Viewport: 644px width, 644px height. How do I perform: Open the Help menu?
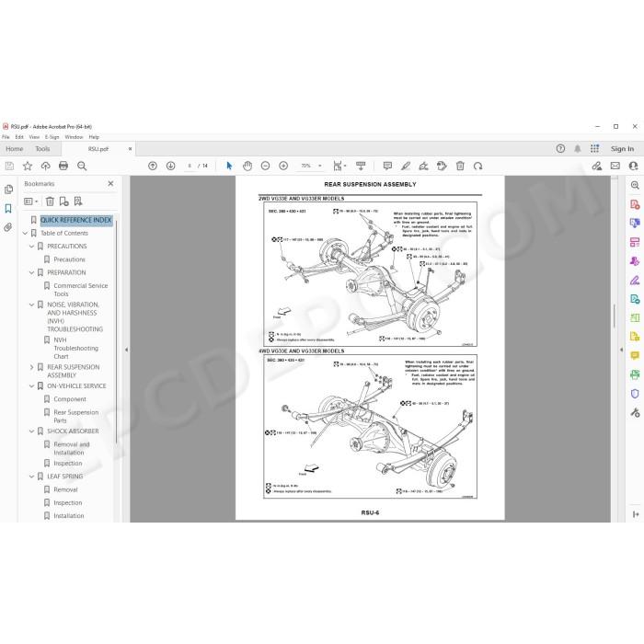pyautogui.click(x=94, y=137)
